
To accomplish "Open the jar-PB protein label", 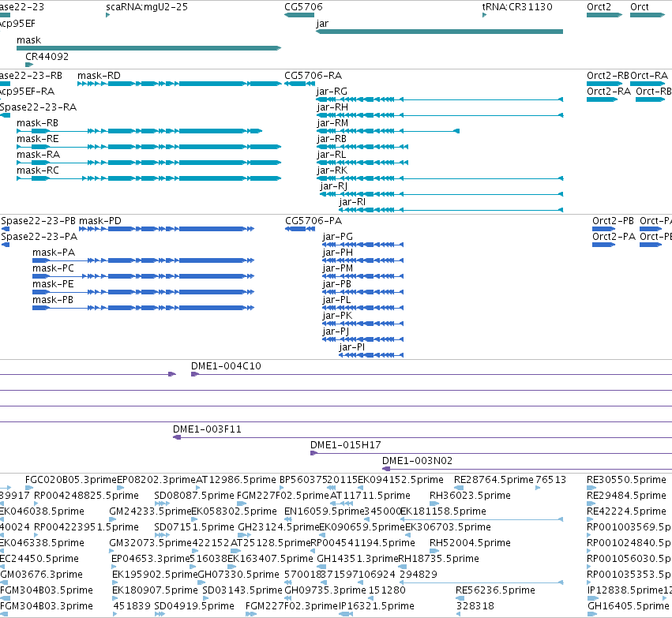I will coord(337,284).
